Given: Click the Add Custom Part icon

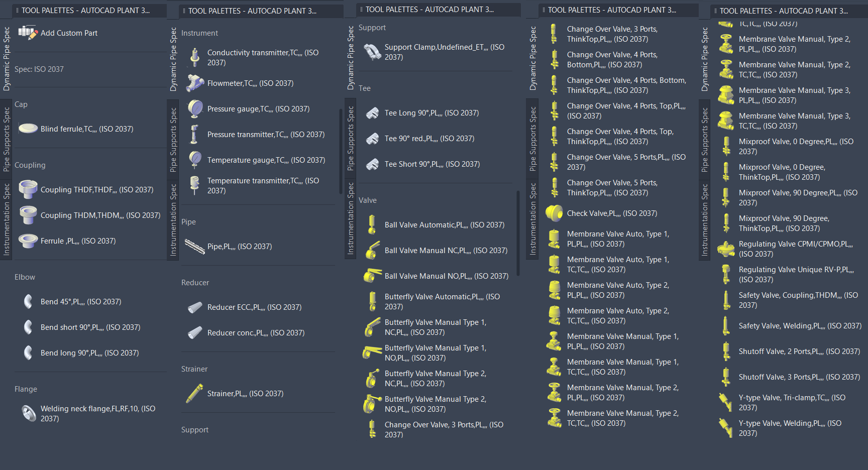Looking at the screenshot, I should point(28,33).
